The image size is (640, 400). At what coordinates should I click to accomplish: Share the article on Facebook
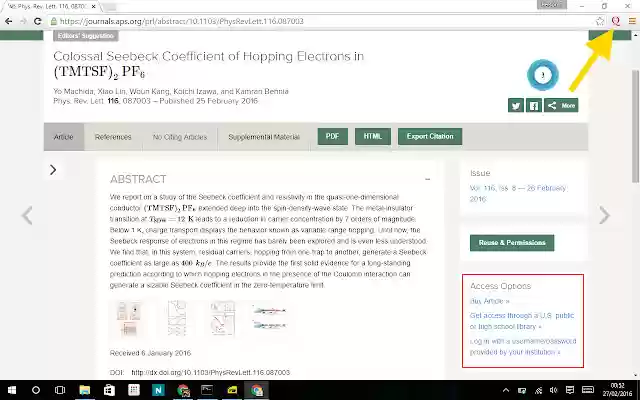[533, 106]
